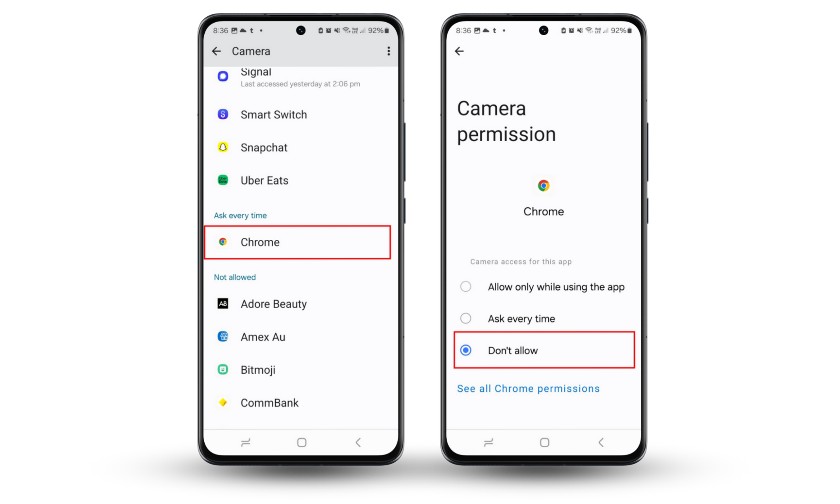Navigate back from Camera permissions
The image size is (840, 504).
tap(458, 50)
